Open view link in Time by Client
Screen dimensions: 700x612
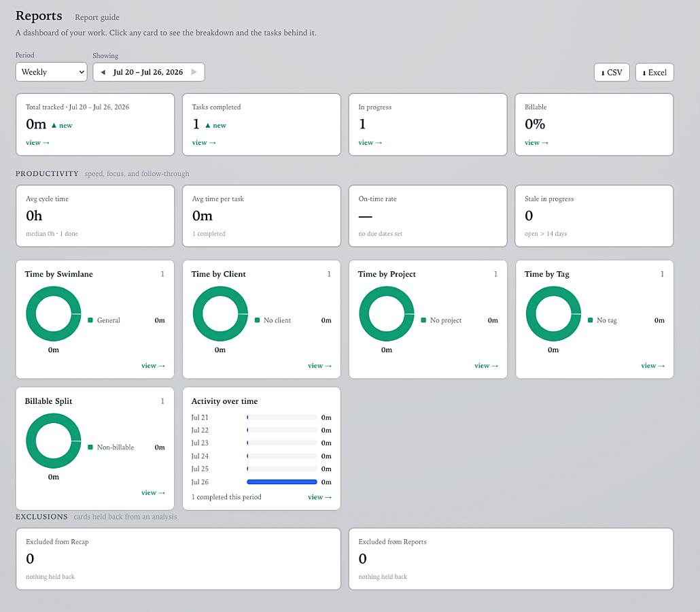tap(319, 365)
